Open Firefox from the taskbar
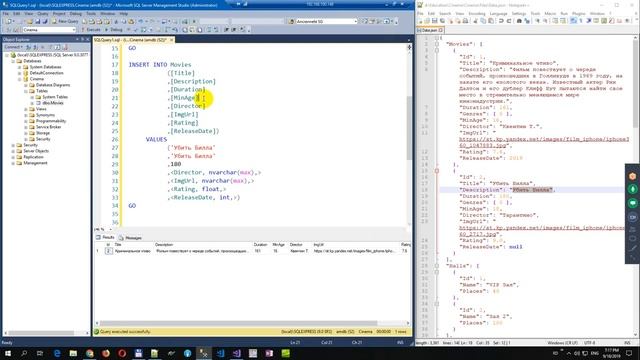 106,353
